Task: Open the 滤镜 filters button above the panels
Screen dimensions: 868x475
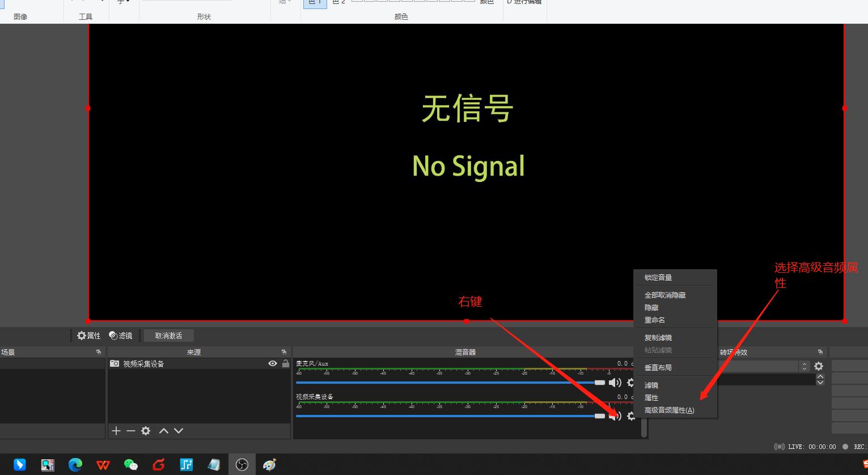Action: [x=120, y=335]
